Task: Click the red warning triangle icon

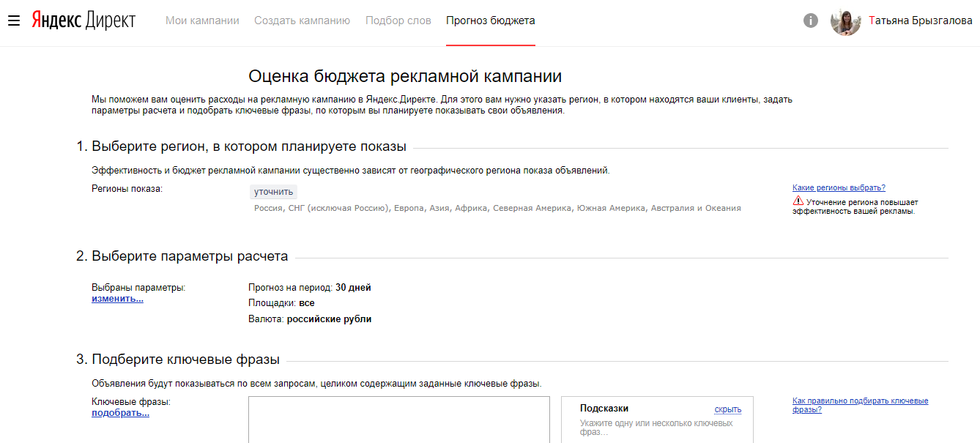Action: pyautogui.click(x=798, y=201)
